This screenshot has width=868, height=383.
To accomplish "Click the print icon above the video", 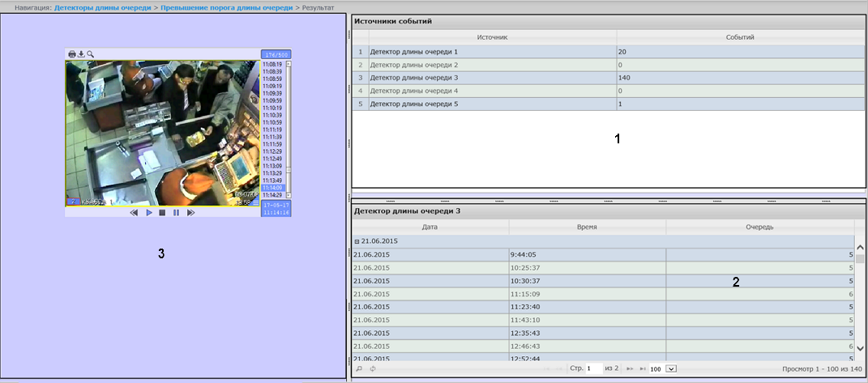I will point(72,54).
